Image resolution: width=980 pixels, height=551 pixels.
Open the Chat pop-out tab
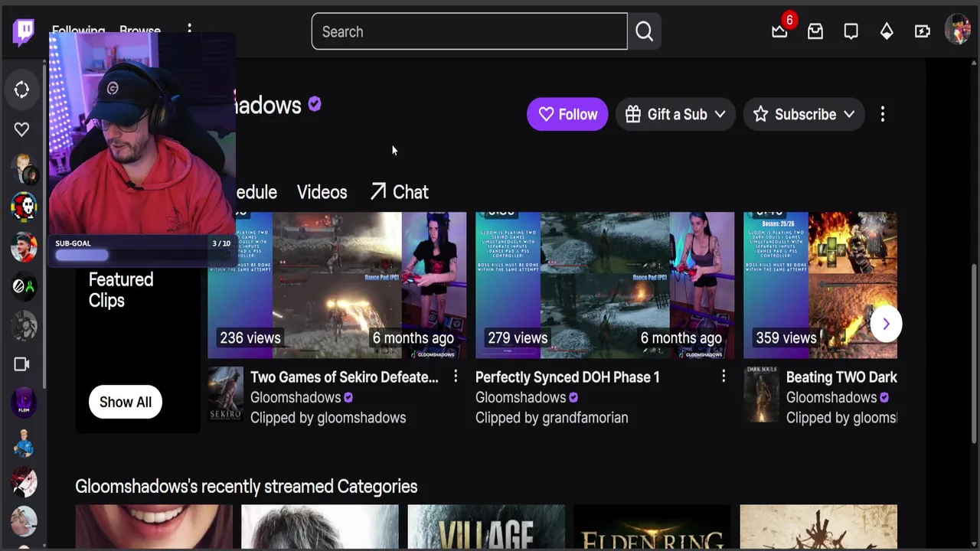tap(400, 192)
